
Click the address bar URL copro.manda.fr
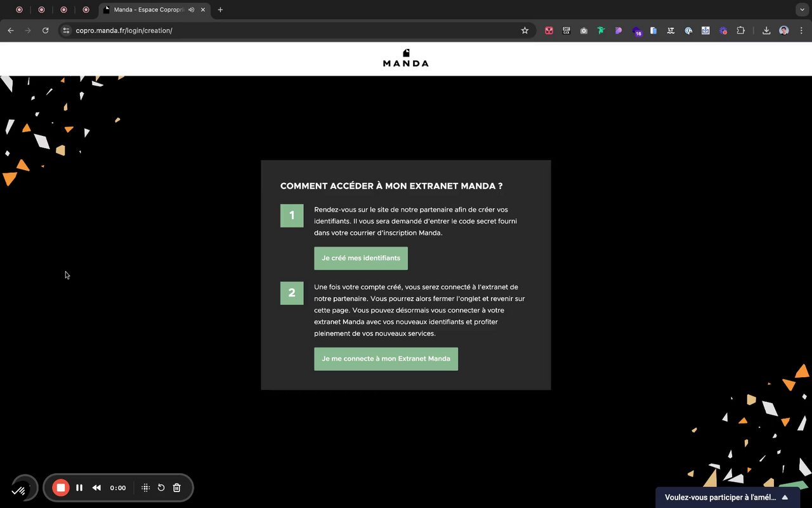pos(124,30)
